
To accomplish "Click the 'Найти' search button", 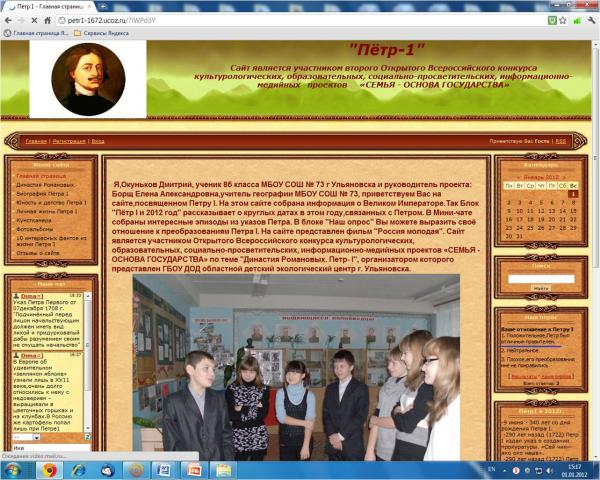I will tap(541, 288).
